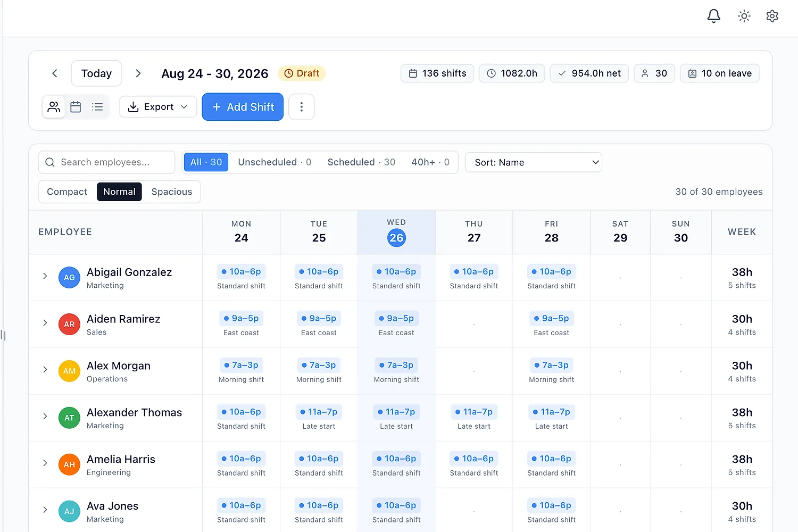Open Alexander Thomas Monday 10a–6p shift
Screen dimensions: 798x532
point(242,412)
